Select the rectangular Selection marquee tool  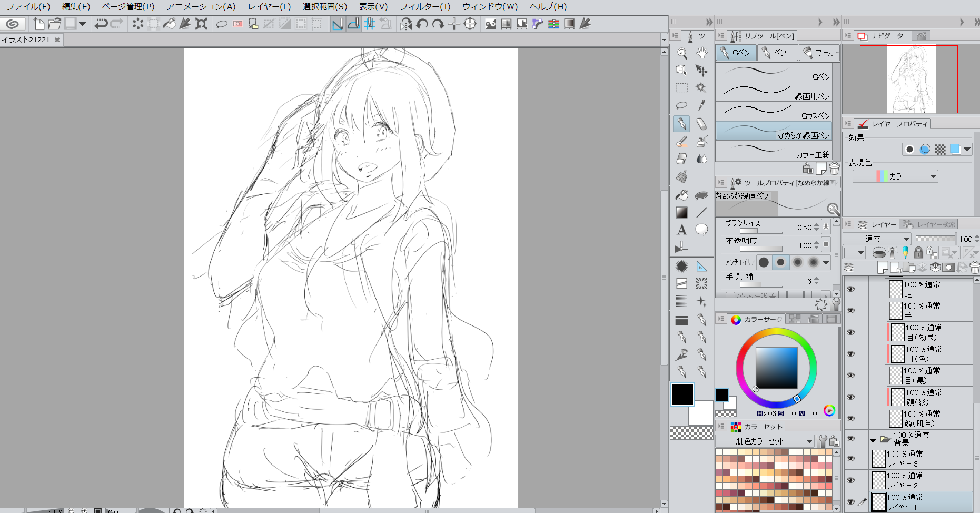[x=682, y=88]
